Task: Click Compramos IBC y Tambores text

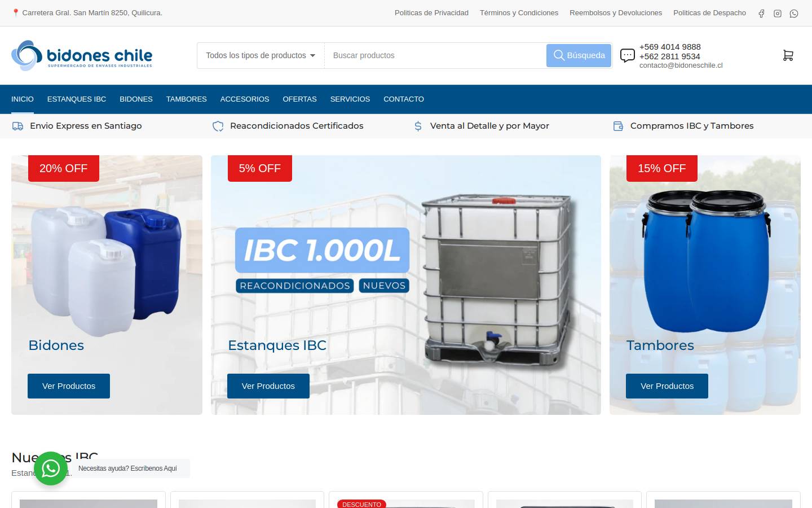Action: [692, 126]
